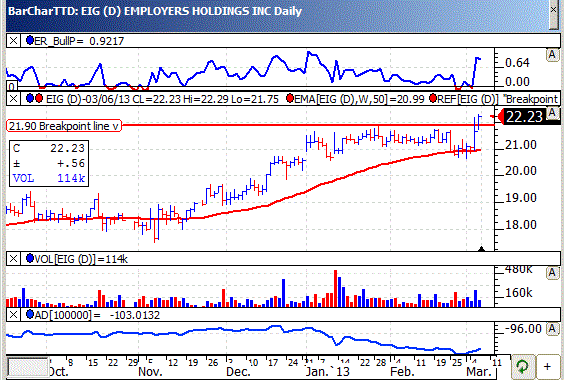The image size is (564, 380).
Task: Click the 160k volume axis label
Action: (519, 293)
